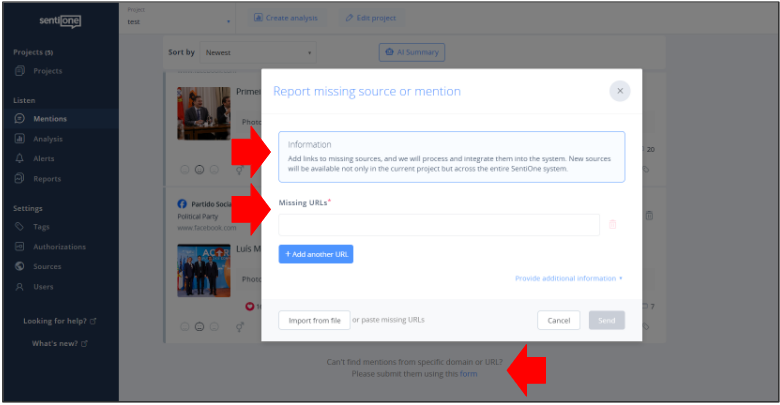Open Reports in sidebar
Screen dimensions: 780x405
(x=47, y=179)
